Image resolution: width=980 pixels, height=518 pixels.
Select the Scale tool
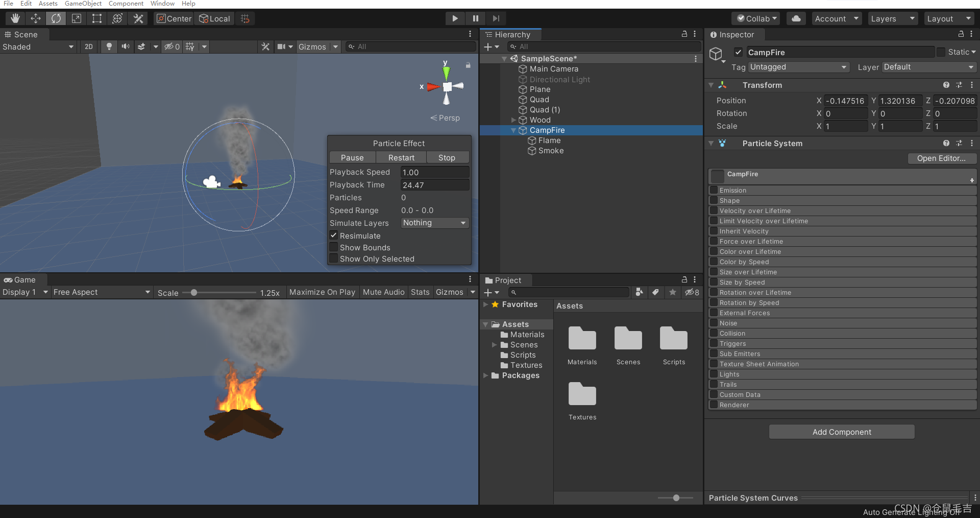(x=77, y=18)
